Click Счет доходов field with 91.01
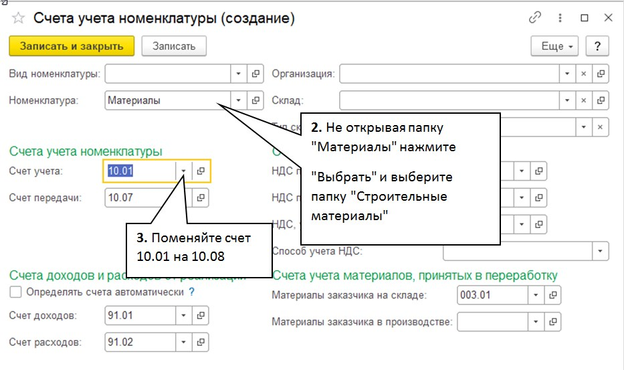The height and width of the screenshot is (370, 624). 140,315
